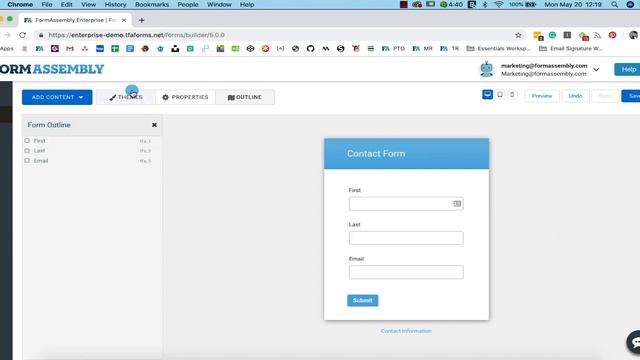This screenshot has width=640, height=360.
Task: Select the Contact Form title header
Action: [x=407, y=153]
